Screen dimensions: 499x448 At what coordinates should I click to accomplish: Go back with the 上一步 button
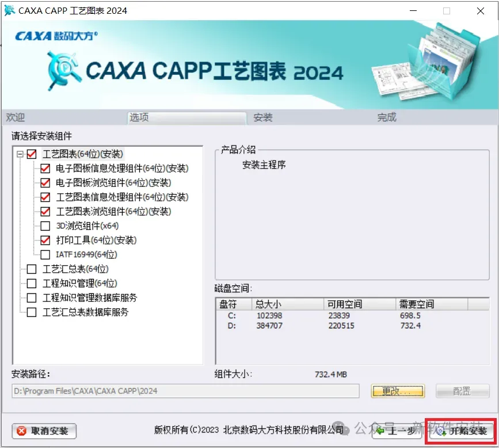[397, 431]
